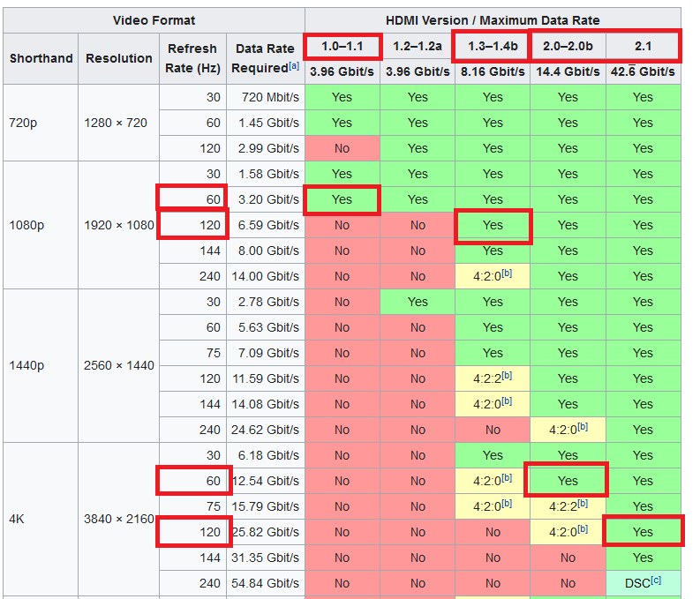Viewport: 700px width, 599px height.
Task: Click the DSC cell in the 240 Hz 4K row
Action: pos(644,583)
